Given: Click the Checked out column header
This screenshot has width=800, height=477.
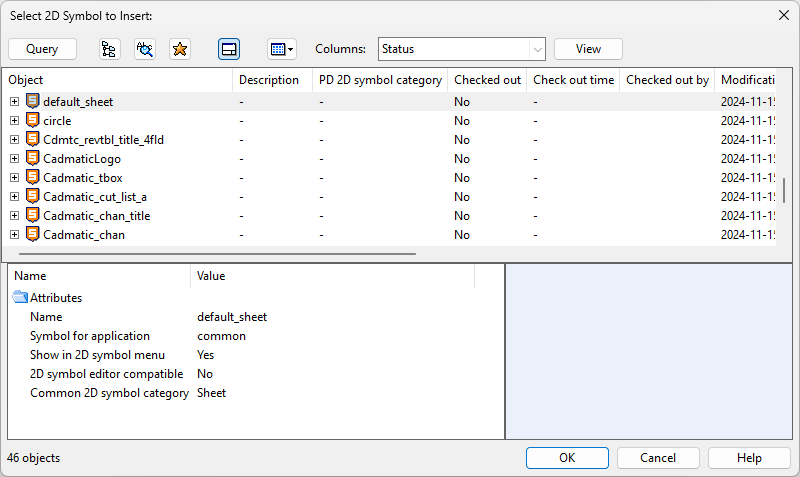Looking at the screenshot, I should coord(487,80).
